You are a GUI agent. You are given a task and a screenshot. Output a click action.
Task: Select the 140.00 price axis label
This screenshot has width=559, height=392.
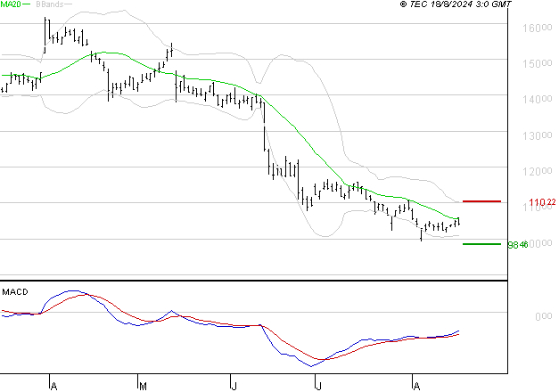click(x=538, y=99)
